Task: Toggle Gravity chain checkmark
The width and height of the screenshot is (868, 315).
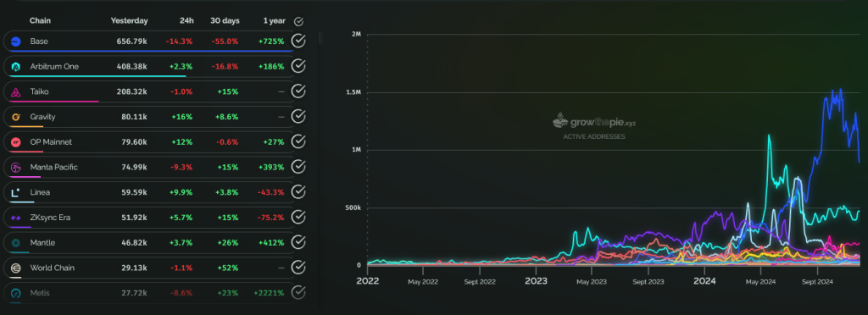Action: 298,117
